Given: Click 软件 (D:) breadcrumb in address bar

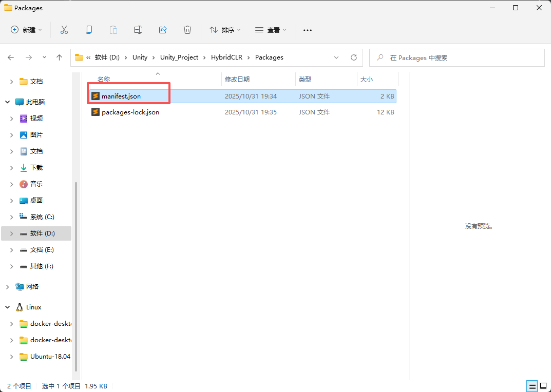Looking at the screenshot, I should (107, 57).
